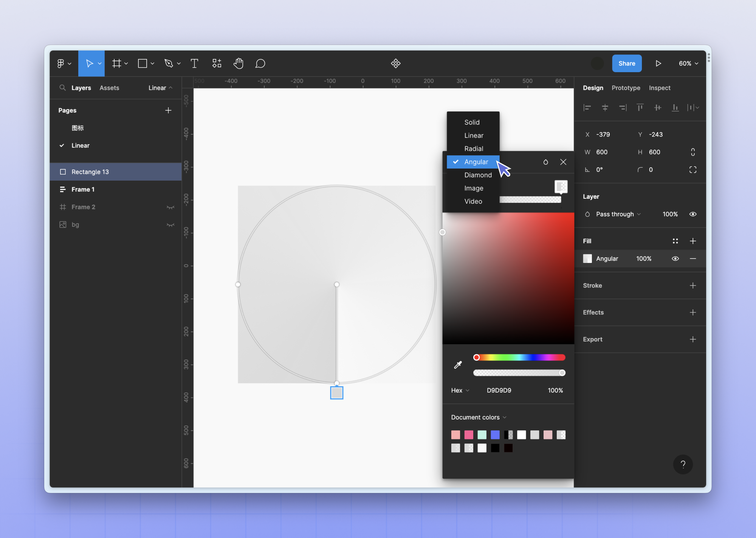The width and height of the screenshot is (756, 538).
Task: Open the Pass through blend mode dropdown
Action: tap(618, 214)
